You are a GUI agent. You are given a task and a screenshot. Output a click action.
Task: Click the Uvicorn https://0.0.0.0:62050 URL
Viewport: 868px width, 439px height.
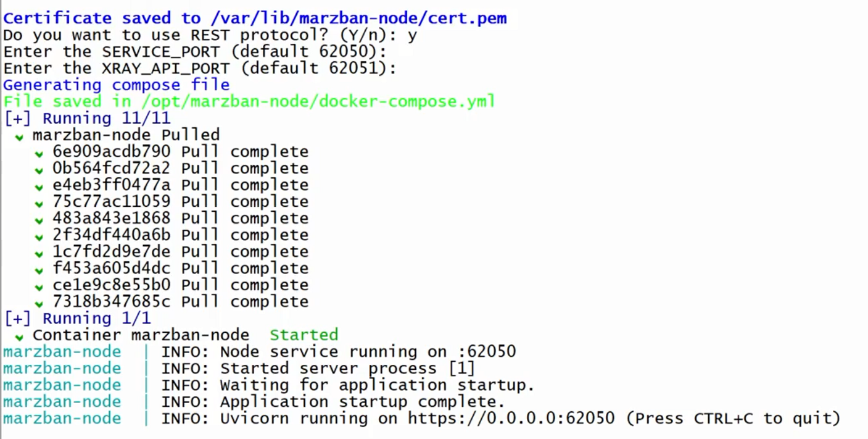click(511, 418)
